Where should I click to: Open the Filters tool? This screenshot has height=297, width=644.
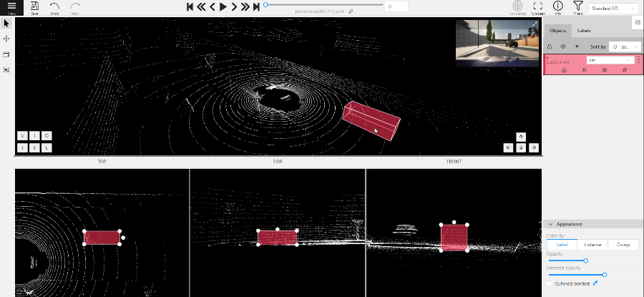[x=577, y=7]
